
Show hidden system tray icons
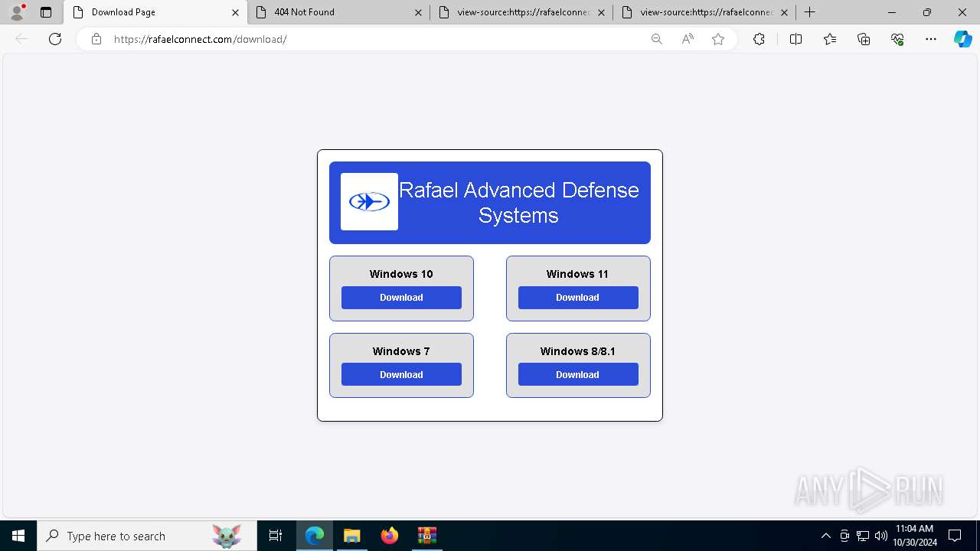(825, 536)
